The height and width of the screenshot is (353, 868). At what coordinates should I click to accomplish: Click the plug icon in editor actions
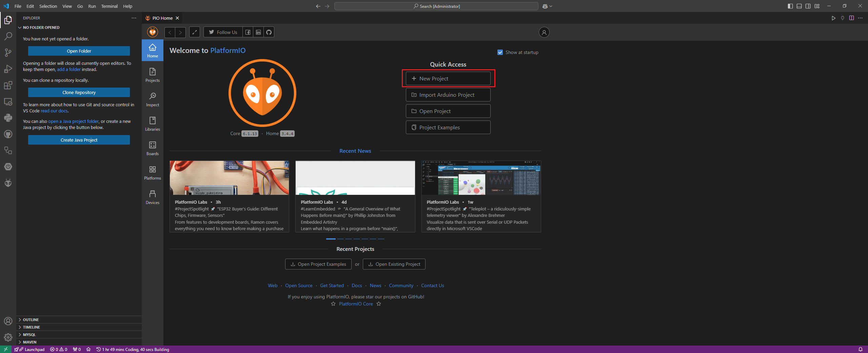point(843,18)
